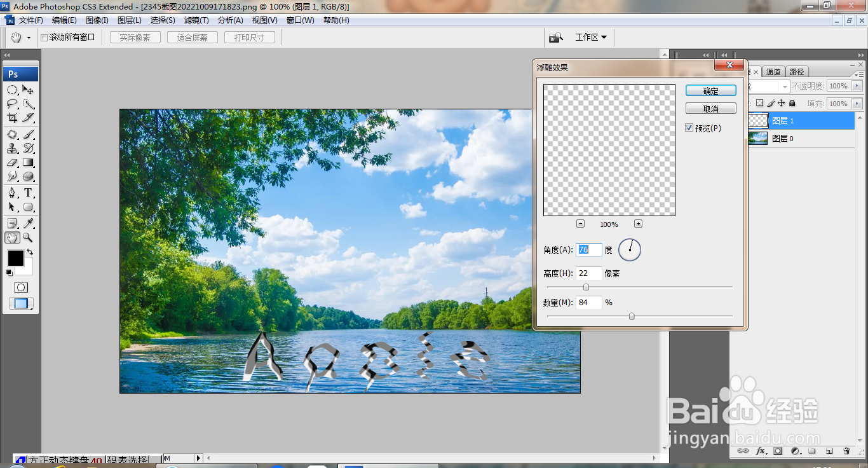Select the Hand tool in toolbox
The height and width of the screenshot is (468, 868).
[12, 237]
